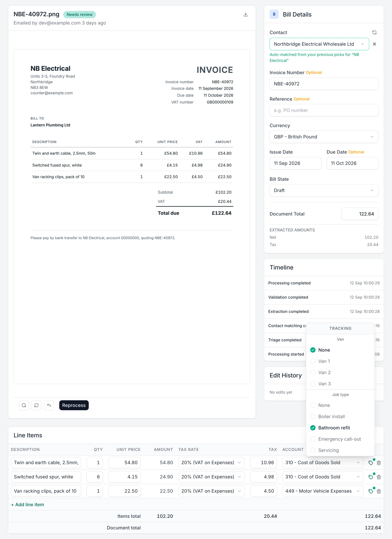
Task: Select None under the Van tracking group
Action: [340, 350]
